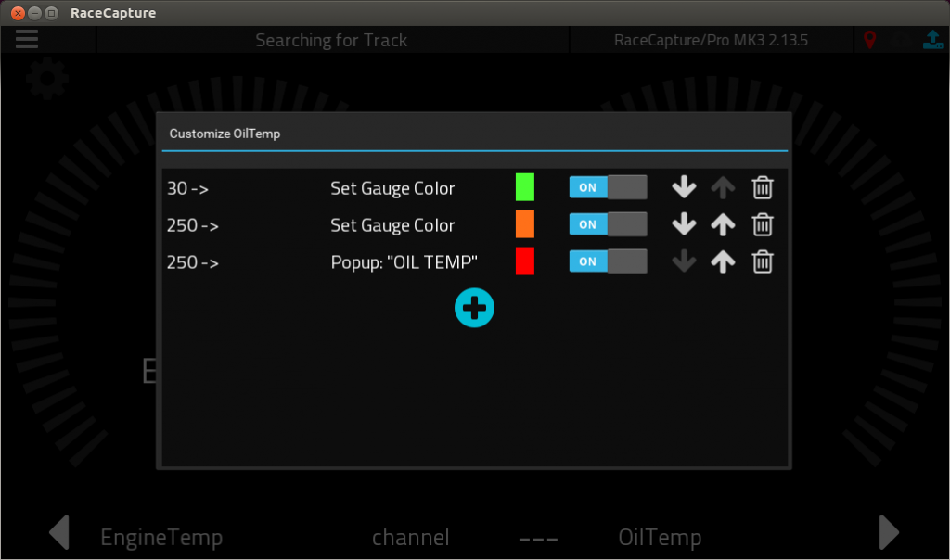Select the first row's Set Gauge Color label
The width and height of the screenshot is (950, 560).
(x=392, y=188)
